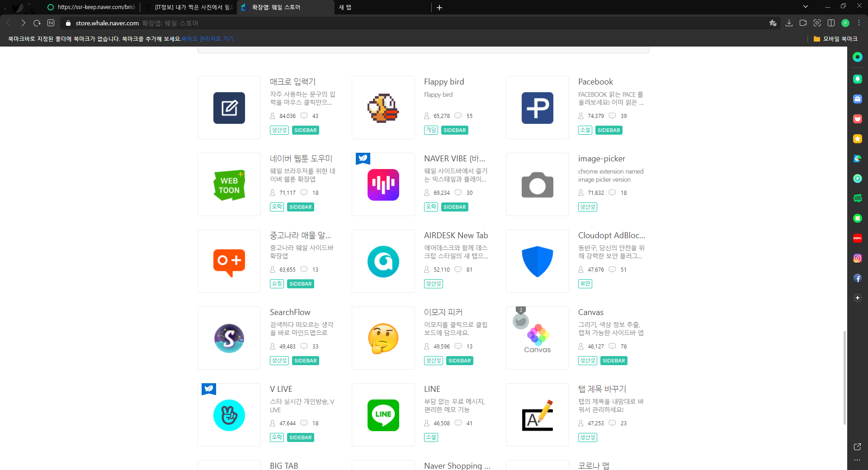
Task: Open the Facebook sidebar icon
Action: pos(858,278)
